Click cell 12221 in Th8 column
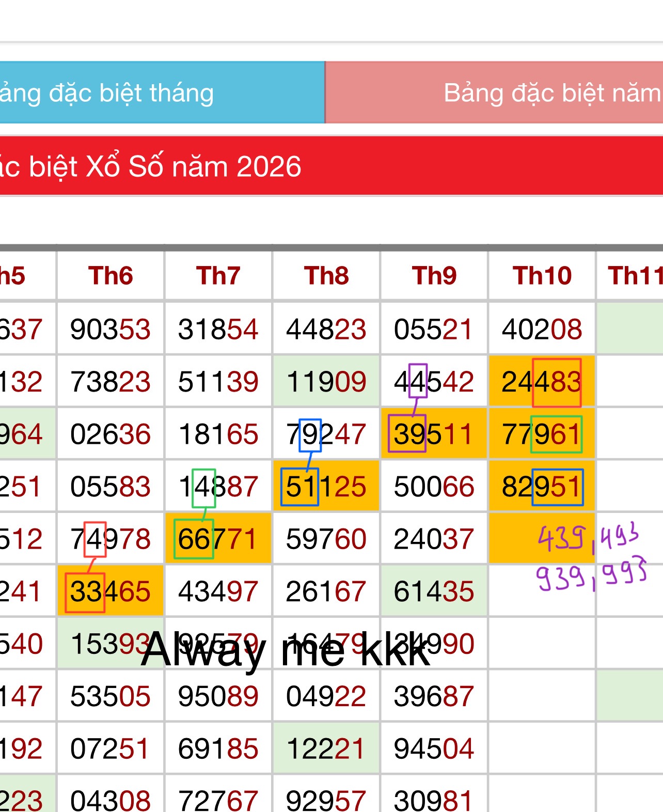Screen dimensions: 663x812 (x=326, y=748)
